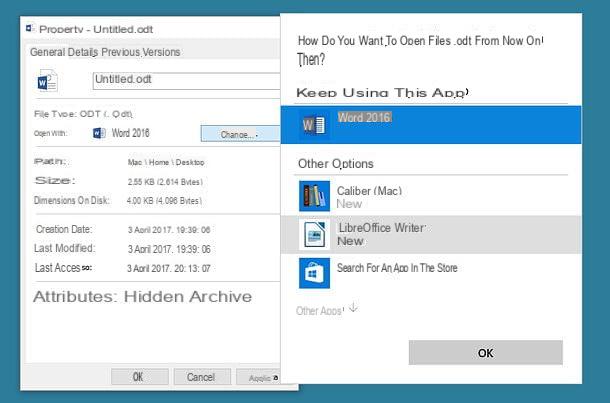Click the Apply button in Property window
610x403 pixels.
[x=259, y=377]
